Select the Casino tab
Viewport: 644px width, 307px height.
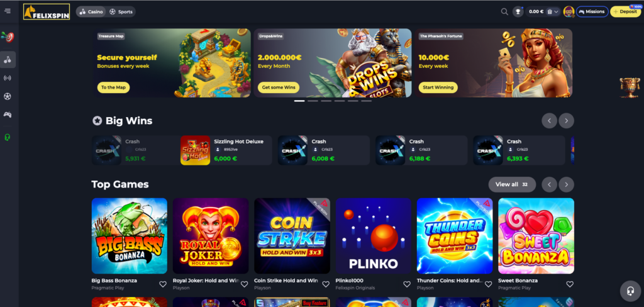click(x=91, y=11)
